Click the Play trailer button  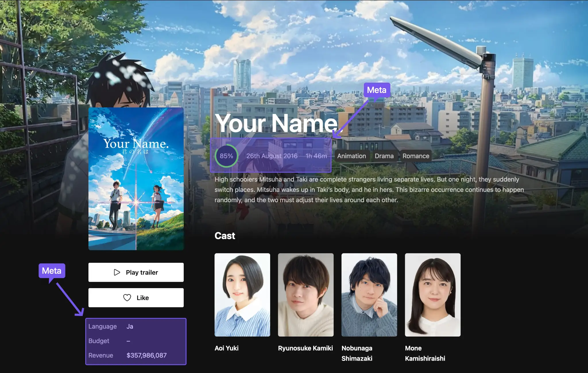coord(136,272)
